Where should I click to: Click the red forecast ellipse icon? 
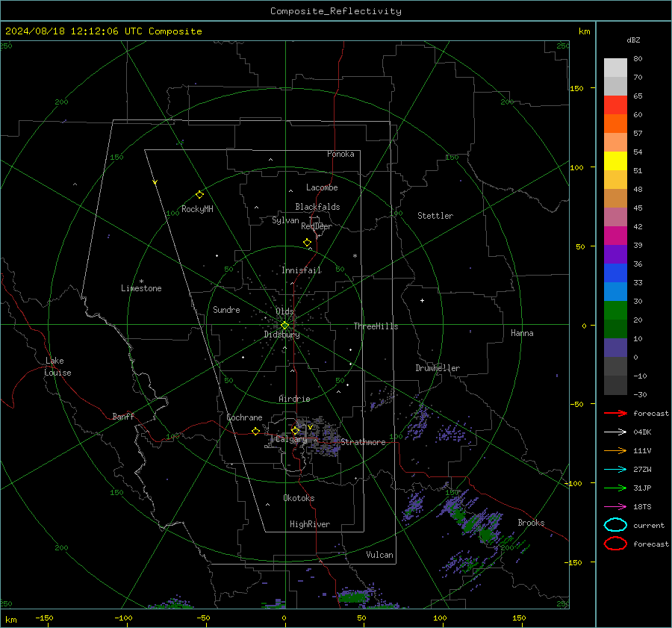(x=615, y=544)
